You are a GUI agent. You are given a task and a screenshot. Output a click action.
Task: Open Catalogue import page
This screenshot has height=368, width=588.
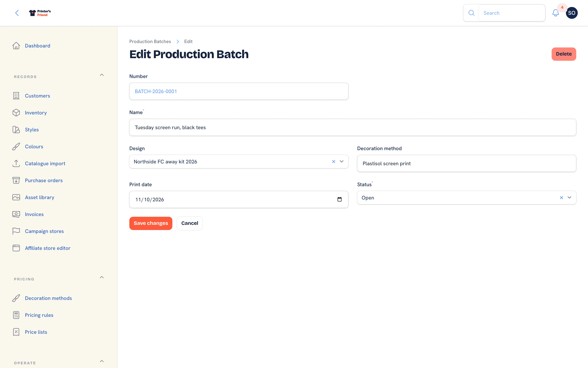(x=45, y=163)
